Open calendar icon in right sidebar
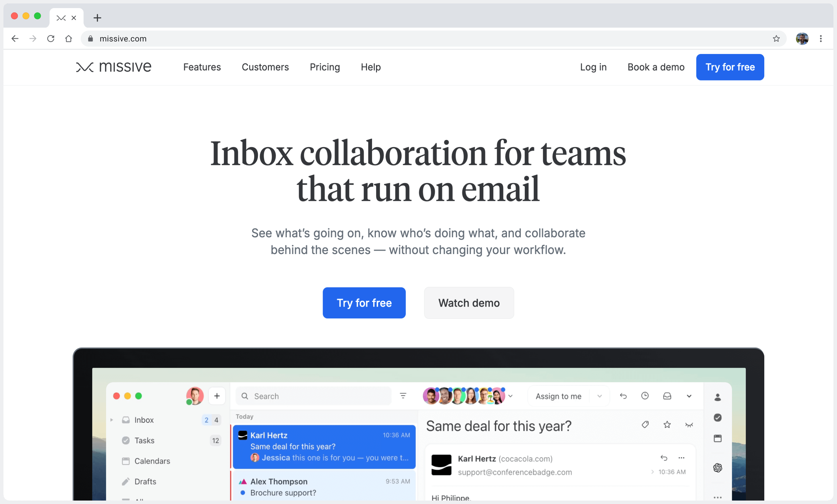The height and width of the screenshot is (504, 837). [717, 438]
